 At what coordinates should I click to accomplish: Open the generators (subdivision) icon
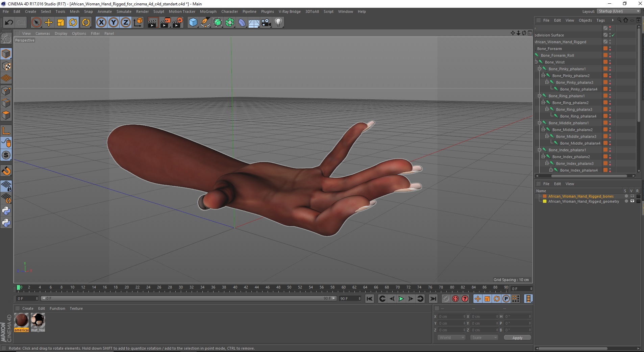[218, 22]
